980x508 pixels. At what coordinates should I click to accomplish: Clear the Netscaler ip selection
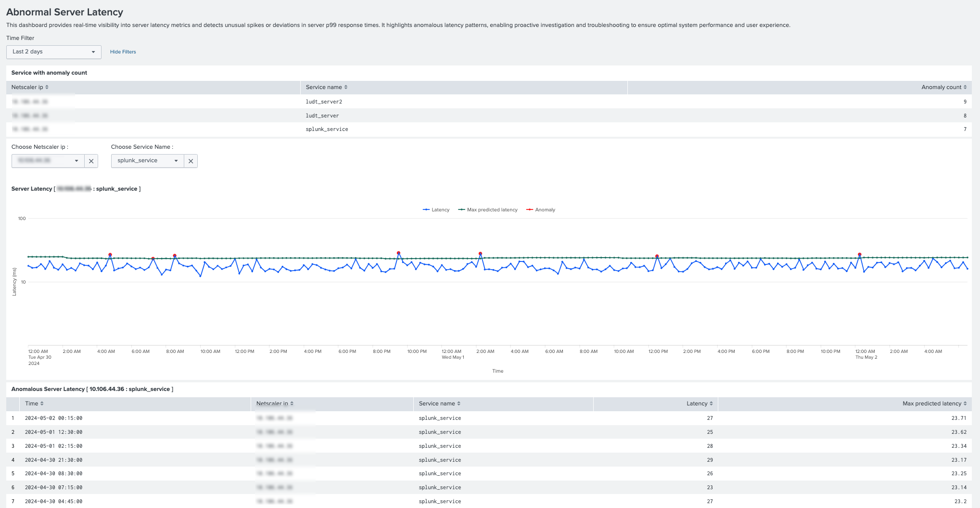(91, 161)
